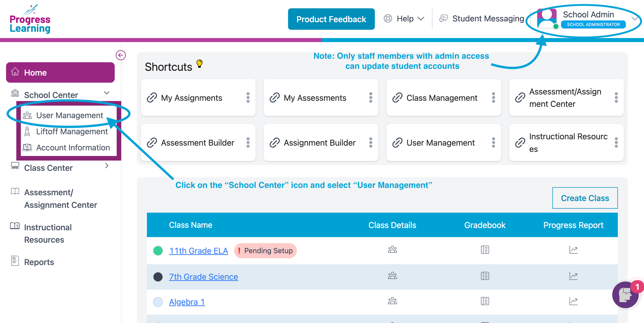644x323 pixels.
Task: Open class details for Algebra 1
Action: [x=392, y=301]
